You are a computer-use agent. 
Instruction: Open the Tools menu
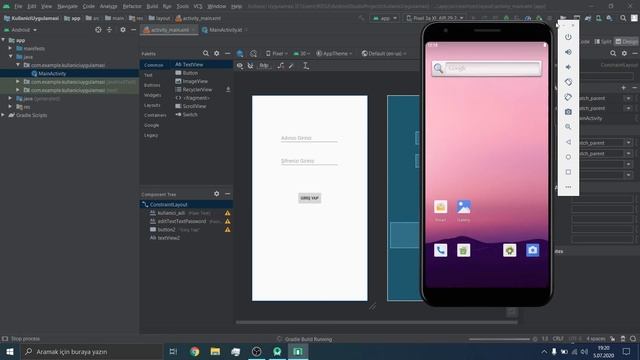(182, 6)
